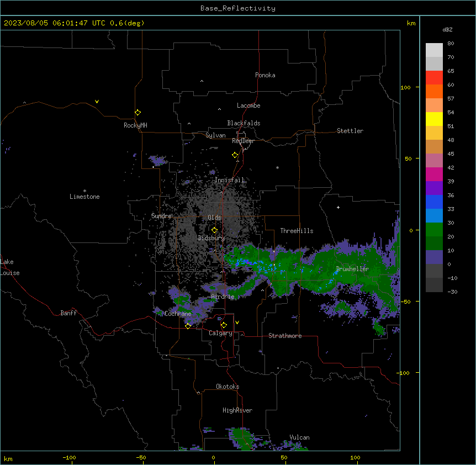Select the purple 36-39 dBZ legend swatch
The image size is (476, 465).
pyautogui.click(x=434, y=188)
